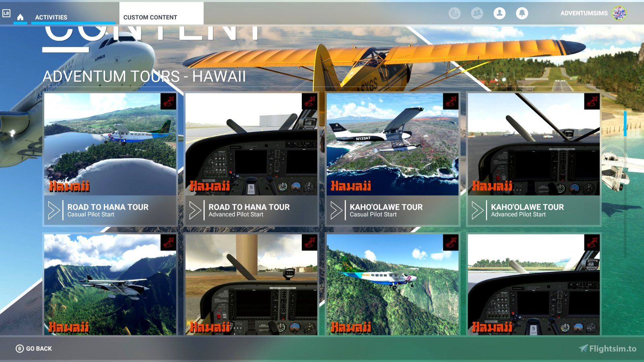Select Kaho'olawe Tour Casual floatplane thumbnail
This screenshot has height=362, width=644.
pos(393,144)
